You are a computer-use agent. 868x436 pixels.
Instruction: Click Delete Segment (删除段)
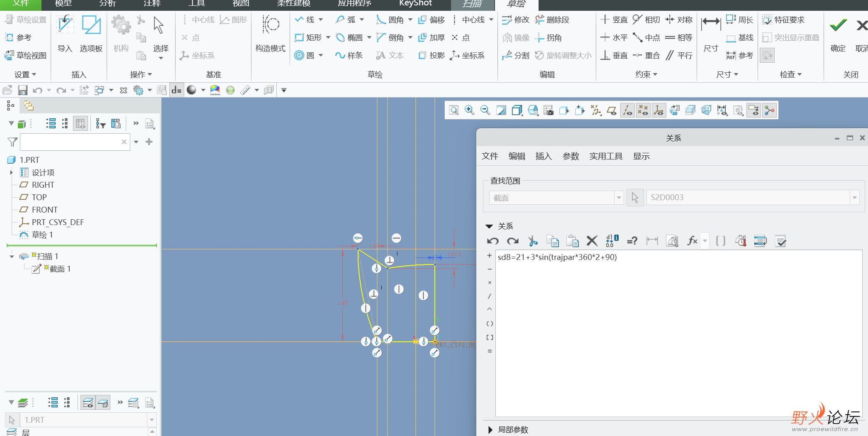pyautogui.click(x=552, y=20)
